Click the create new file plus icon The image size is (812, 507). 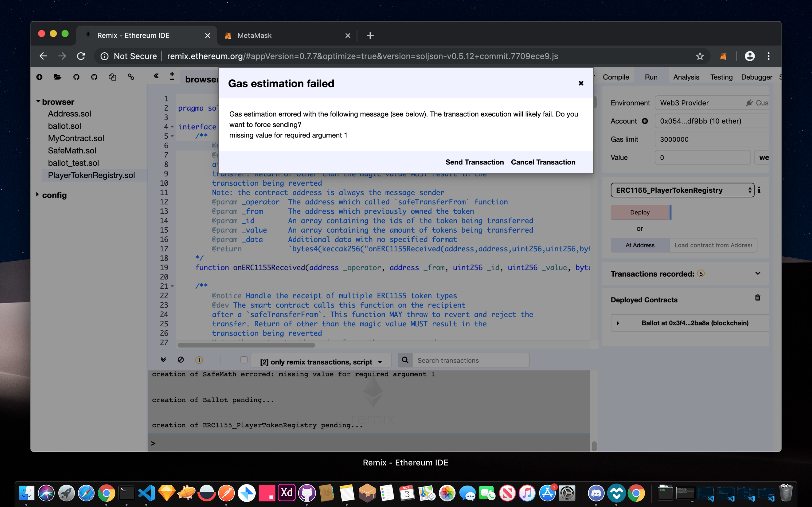coord(39,77)
